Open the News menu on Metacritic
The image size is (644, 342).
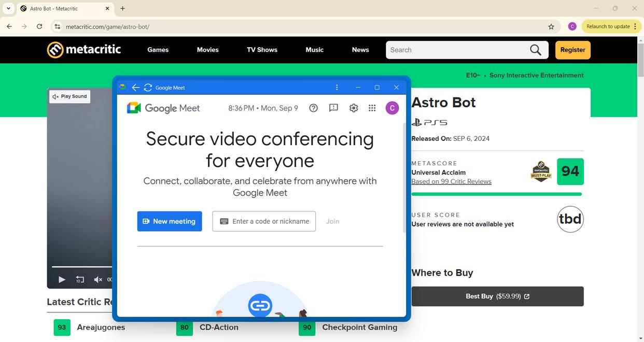tap(360, 50)
